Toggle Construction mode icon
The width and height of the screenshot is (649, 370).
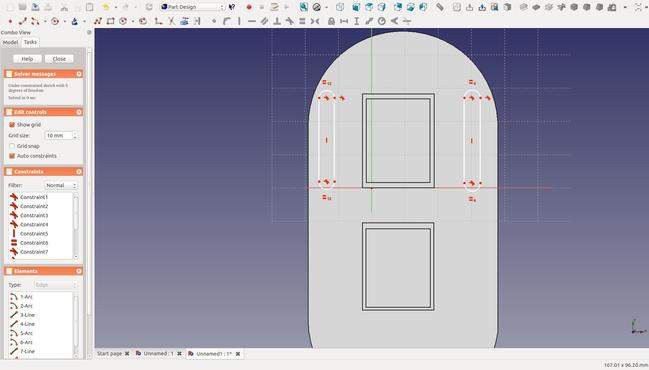point(197,21)
